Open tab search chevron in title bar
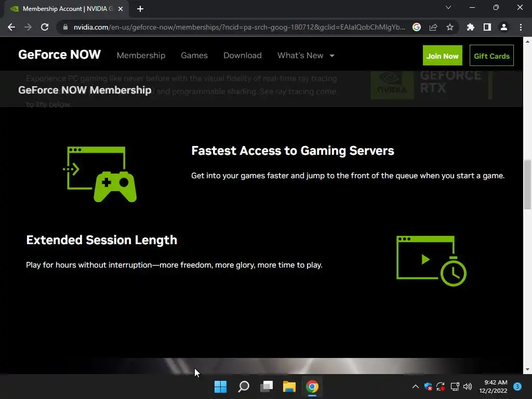 tap(448, 7)
